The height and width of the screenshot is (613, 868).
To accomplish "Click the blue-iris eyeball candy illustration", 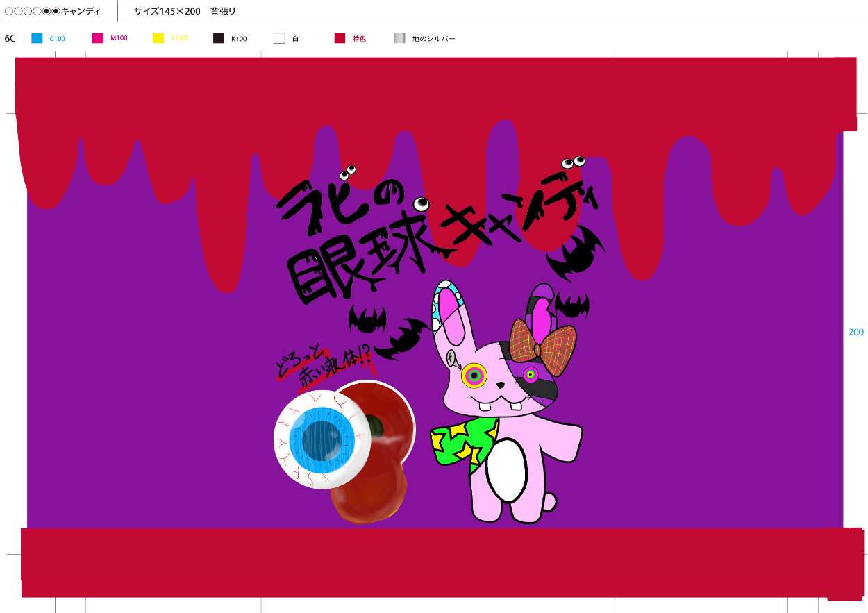I will 321,440.
